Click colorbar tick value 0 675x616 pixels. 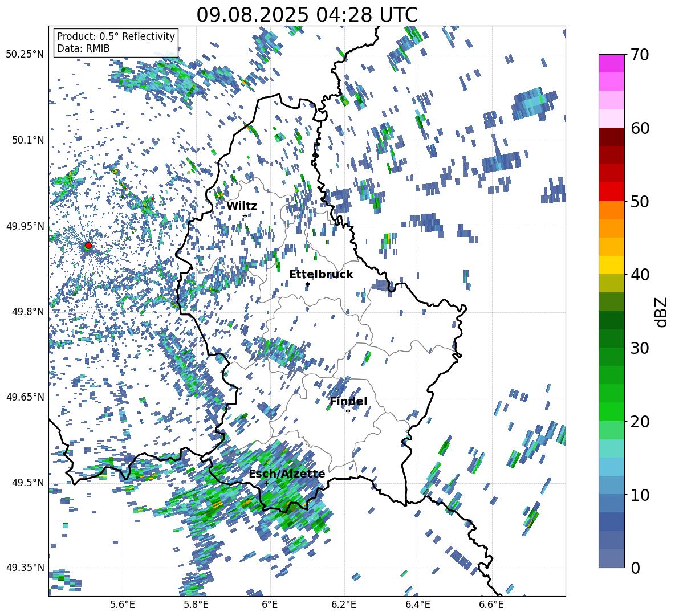[636, 568]
